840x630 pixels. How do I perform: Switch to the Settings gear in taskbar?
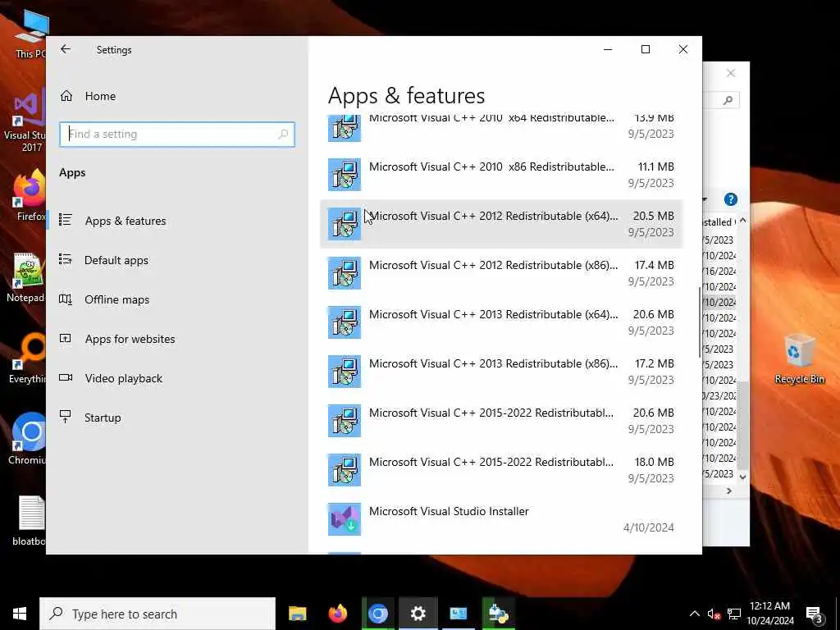click(418, 614)
